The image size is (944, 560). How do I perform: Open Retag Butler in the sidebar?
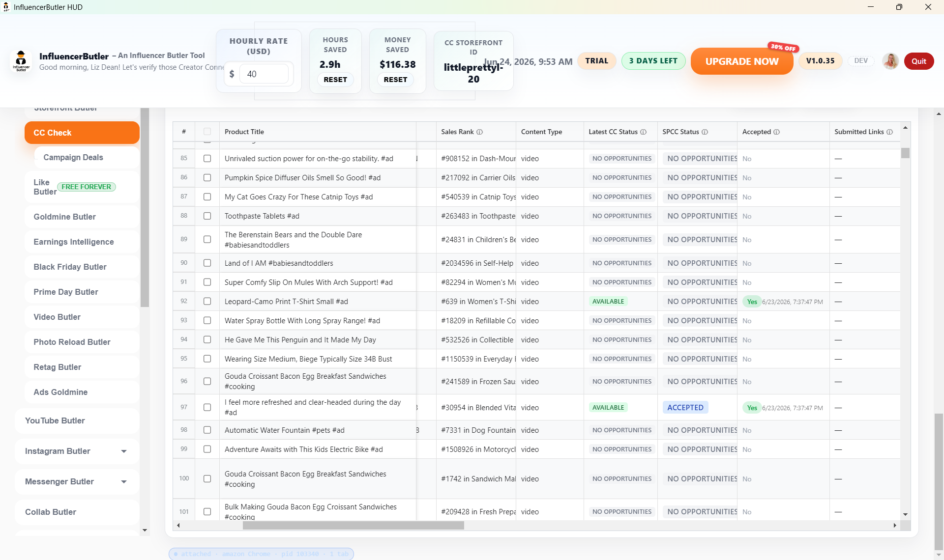[x=82, y=367]
